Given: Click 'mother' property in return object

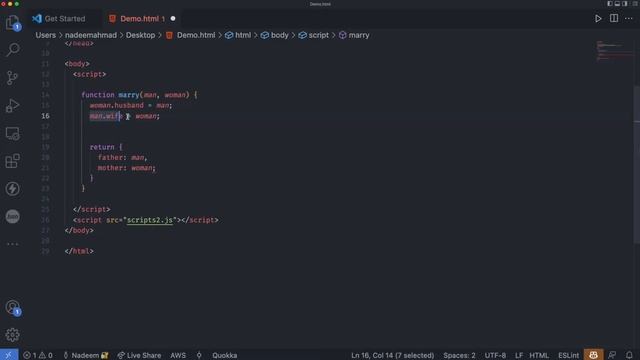Looking at the screenshot, I should (x=110, y=168).
